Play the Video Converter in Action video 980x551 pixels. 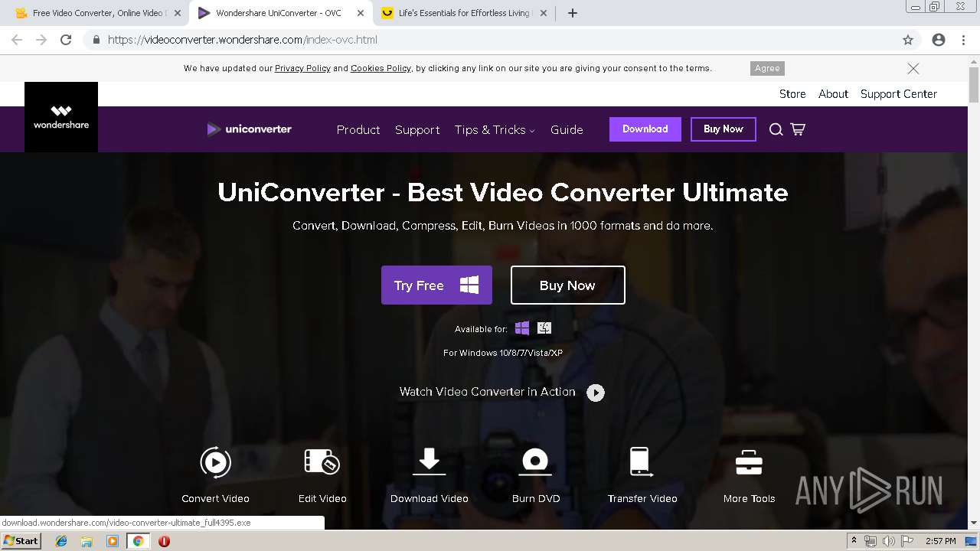[596, 393]
